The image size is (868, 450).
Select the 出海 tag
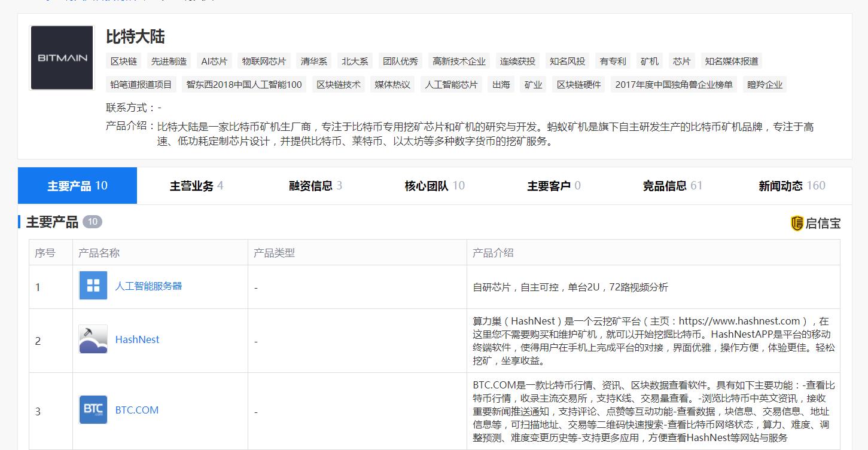pos(501,84)
